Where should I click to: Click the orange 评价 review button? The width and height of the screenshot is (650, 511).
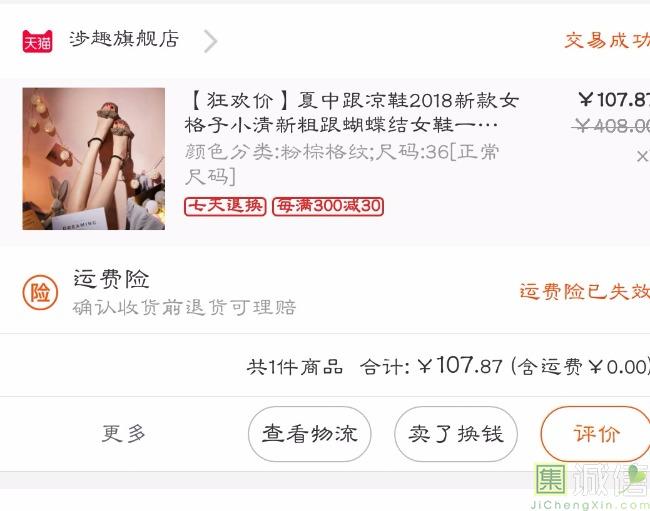pos(595,434)
